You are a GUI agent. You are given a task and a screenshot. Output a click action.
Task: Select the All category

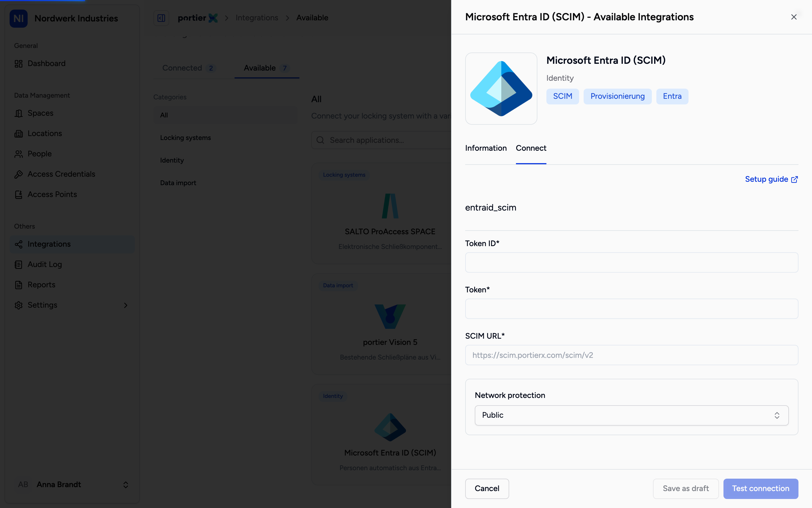click(x=226, y=115)
